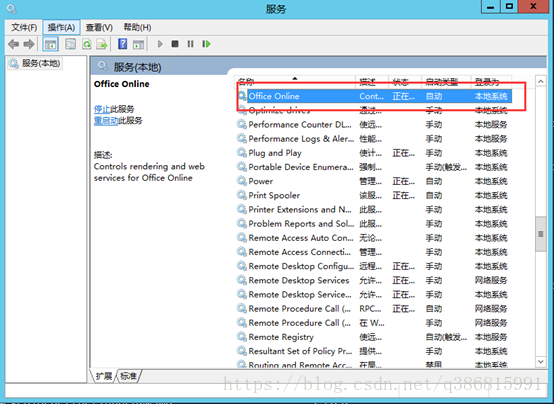This screenshot has height=404, width=554.
Task: Select Resultant Set of Policy Pr... service
Action: point(375,351)
